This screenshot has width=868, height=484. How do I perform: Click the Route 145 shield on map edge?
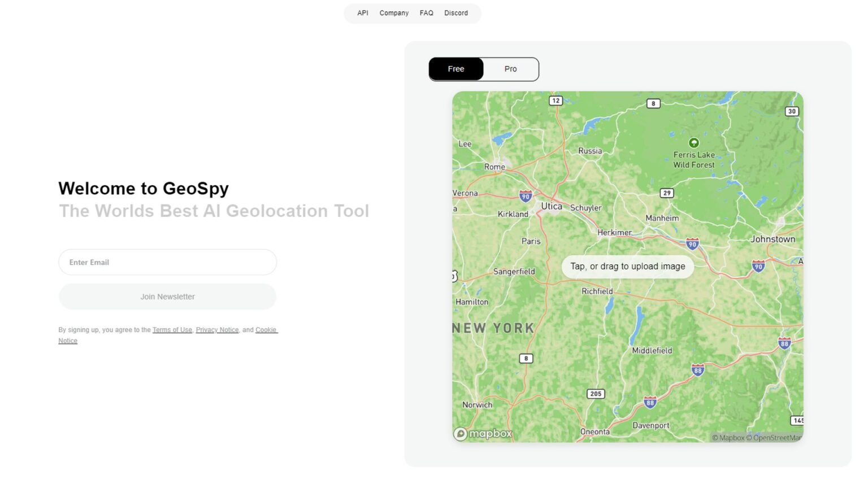point(798,420)
